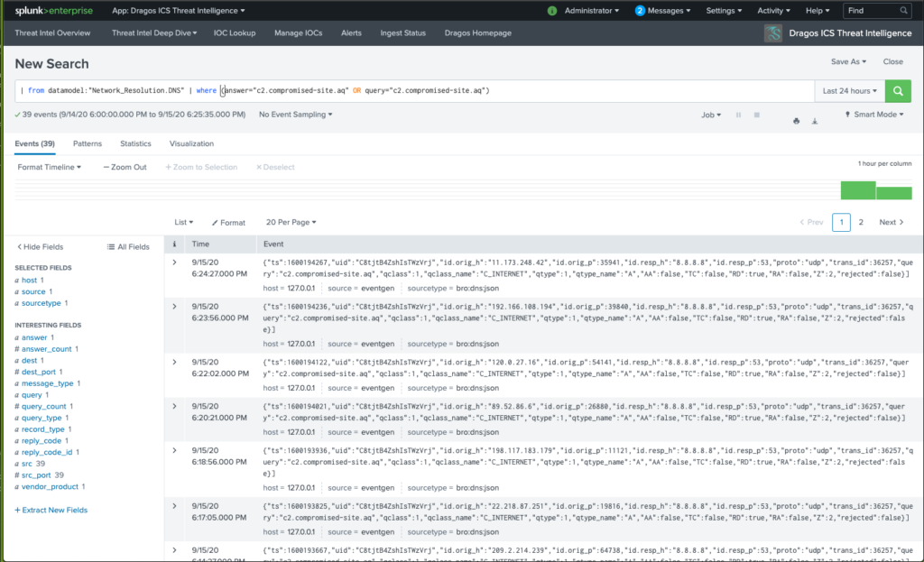924x562 pixels.
Task: Select the Events (39) tab
Action: [x=35, y=143]
